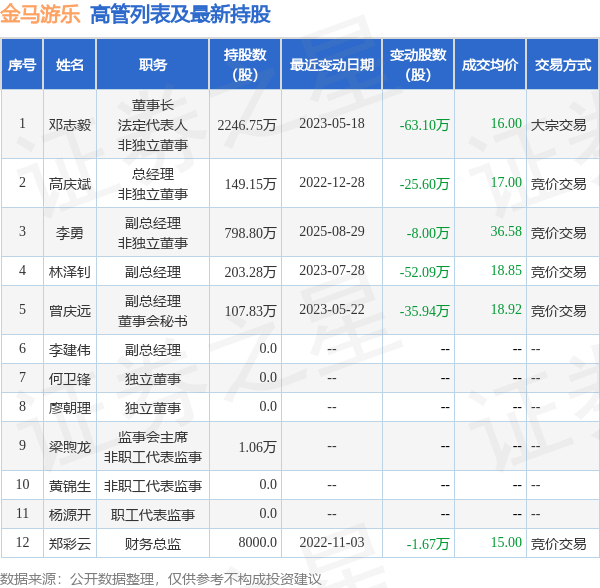Click the date 2022-11-03
600x588 pixels.
(x=332, y=542)
